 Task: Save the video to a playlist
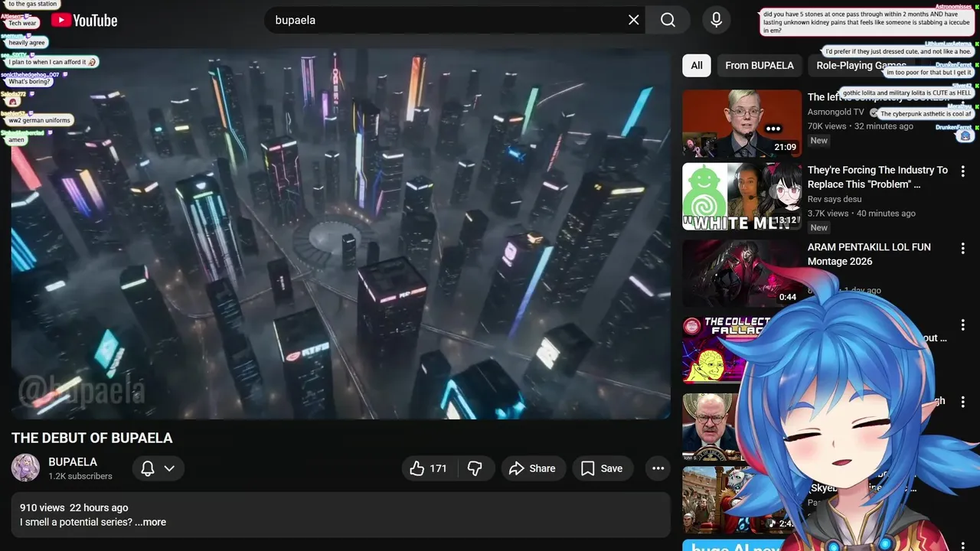[603, 468]
